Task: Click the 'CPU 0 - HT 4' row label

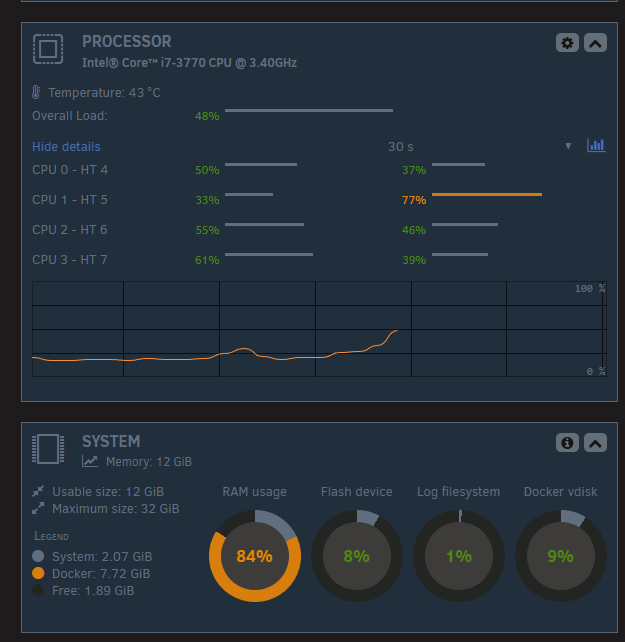Action: point(70,170)
